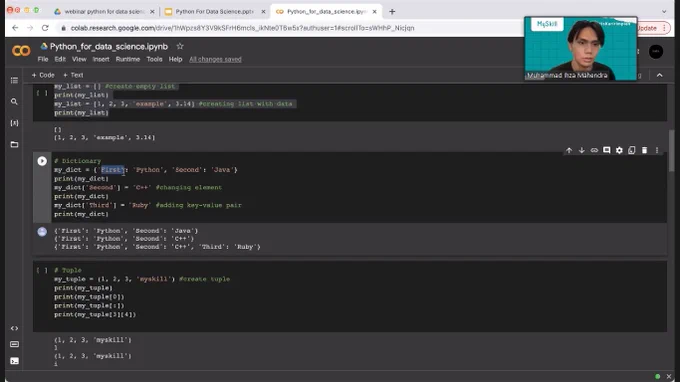Go back in browser history

click(x=16, y=28)
